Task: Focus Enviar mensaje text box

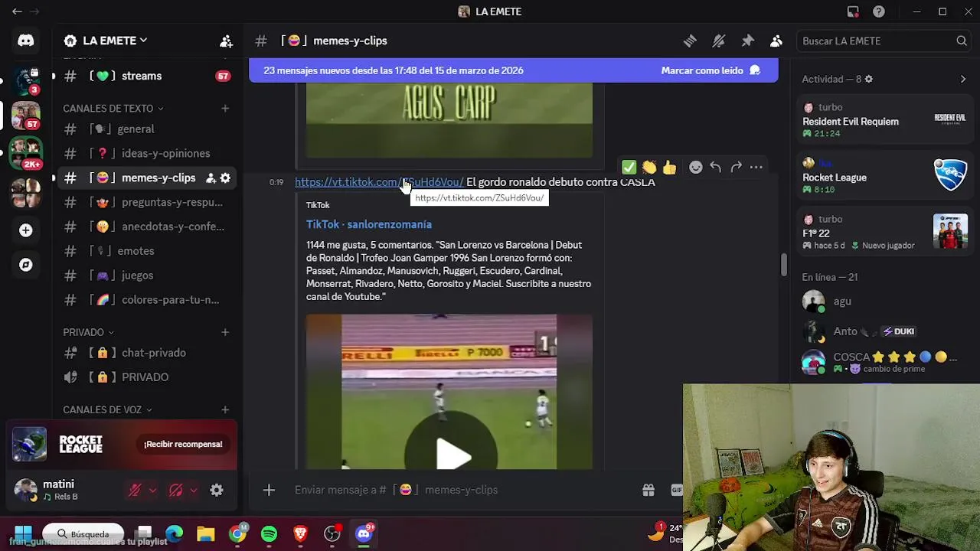Action: pos(459,490)
